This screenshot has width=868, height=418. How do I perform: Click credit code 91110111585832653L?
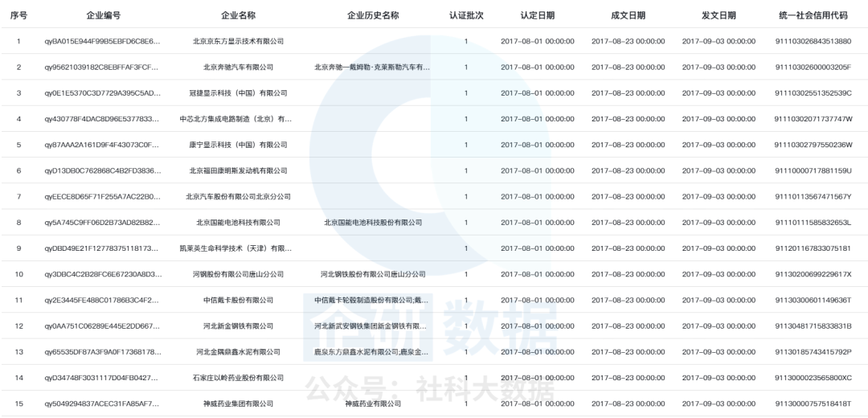tap(813, 223)
